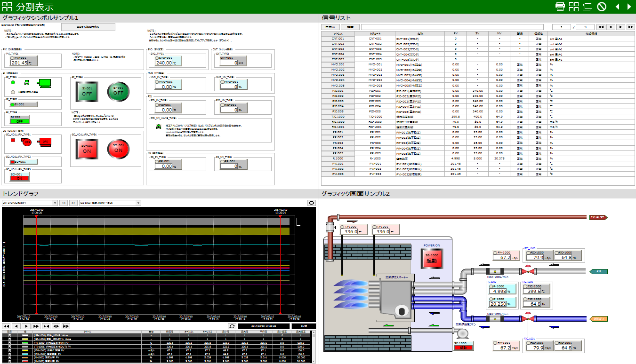
Task: Click the trend graph settings gear icon
Action: pyautogui.click(x=311, y=203)
